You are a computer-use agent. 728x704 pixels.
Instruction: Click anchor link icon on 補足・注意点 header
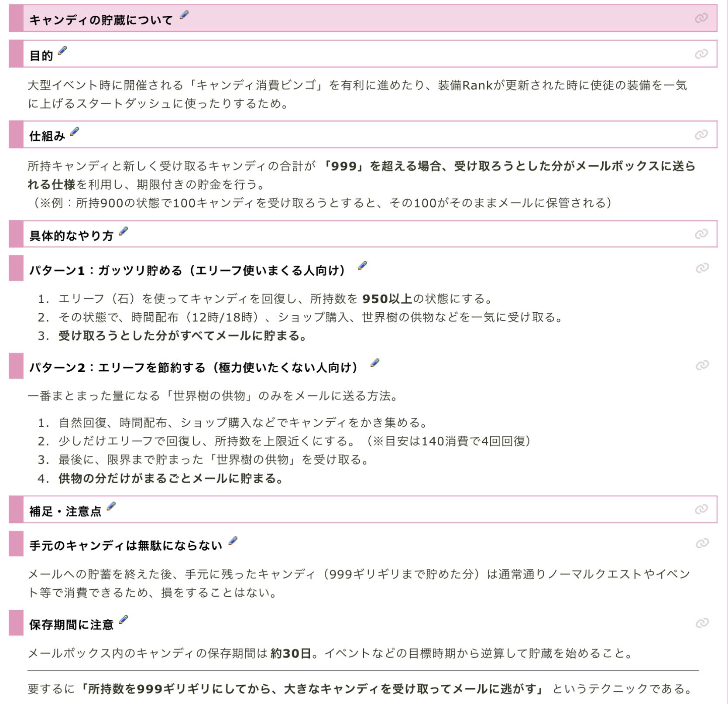[701, 509]
